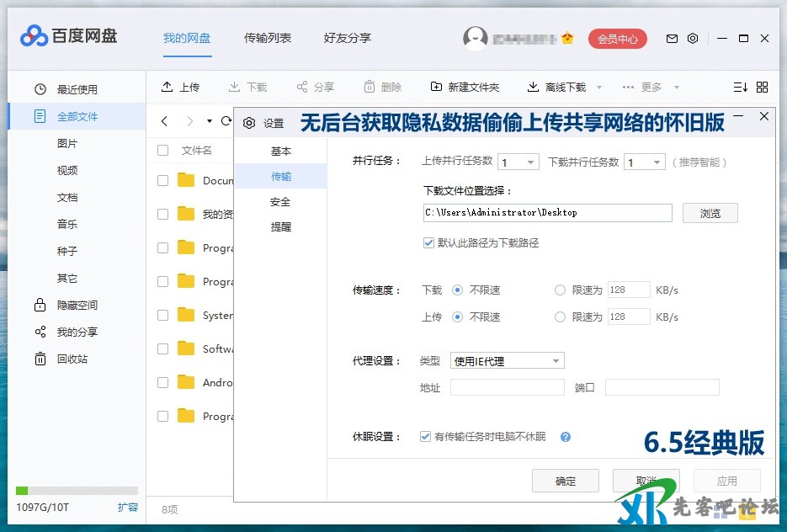Click the confirm (确定) button
This screenshot has height=532, width=787.
pos(565,481)
